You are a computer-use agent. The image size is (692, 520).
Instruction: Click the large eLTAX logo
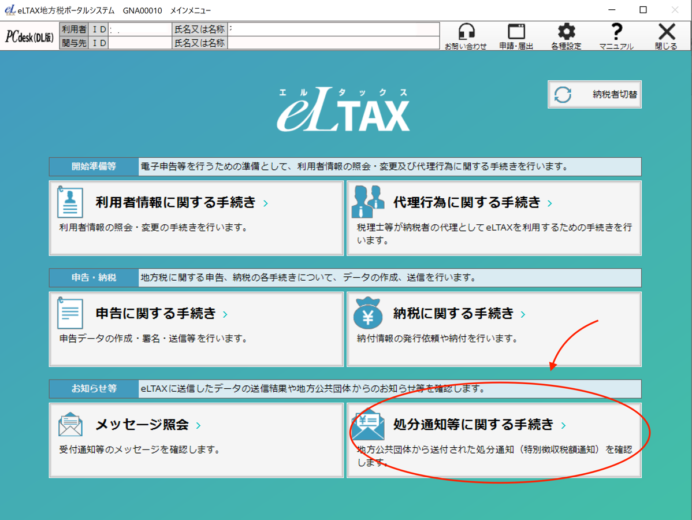tap(343, 109)
